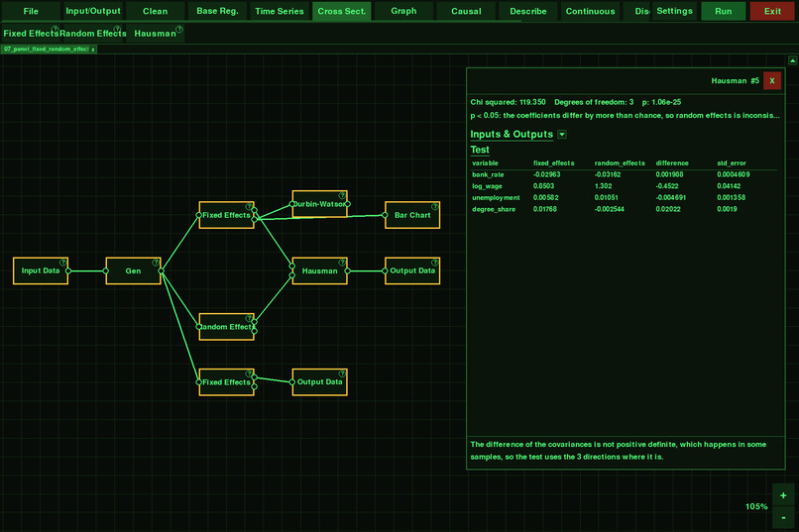The width and height of the screenshot is (799, 532).
Task: Close the Hausman #5 results panel
Action: click(x=772, y=81)
